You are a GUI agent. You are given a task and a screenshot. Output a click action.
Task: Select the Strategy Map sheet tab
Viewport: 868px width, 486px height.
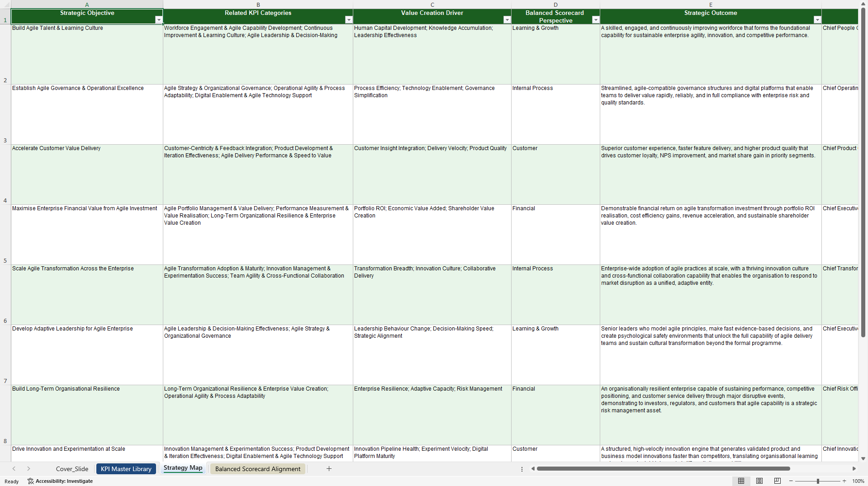[x=183, y=468]
